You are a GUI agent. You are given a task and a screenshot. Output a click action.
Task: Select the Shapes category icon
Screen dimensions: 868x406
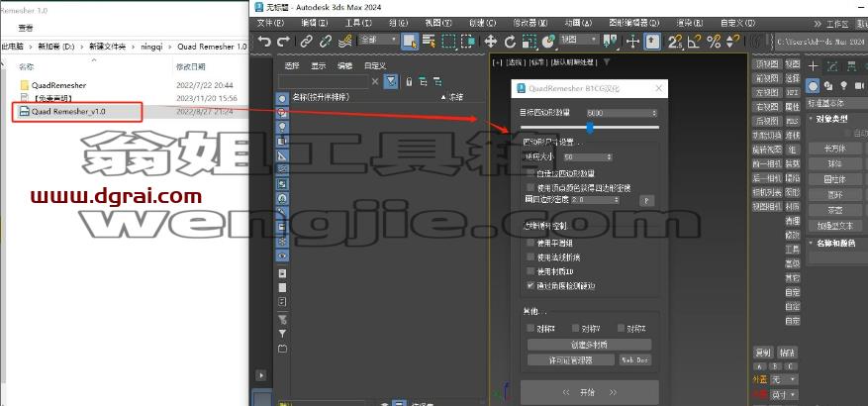[828, 86]
